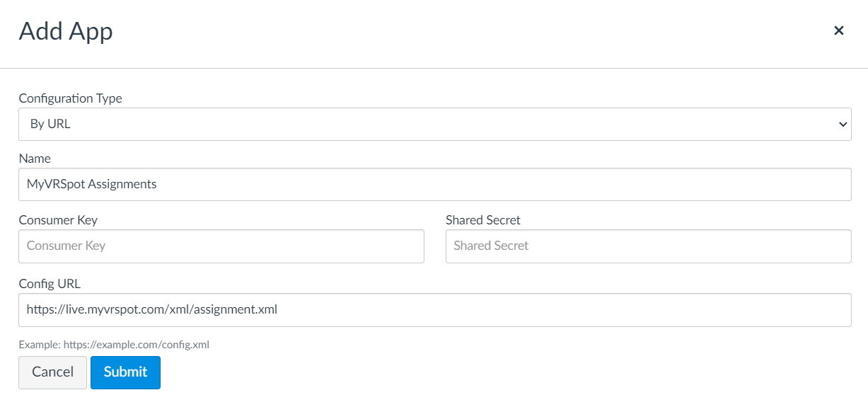Screen dimensions: 868x407
Task: Place cursor in the assignment.xml URL text
Action: (x=151, y=310)
